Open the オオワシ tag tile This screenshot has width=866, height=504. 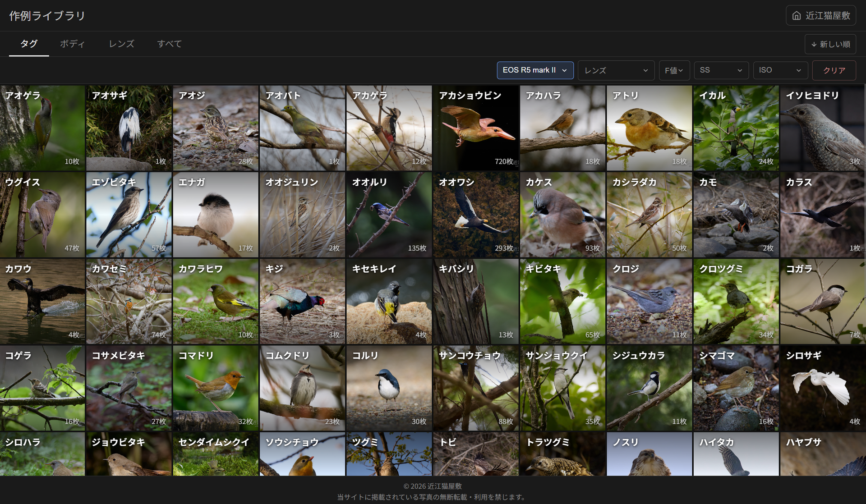click(475, 215)
